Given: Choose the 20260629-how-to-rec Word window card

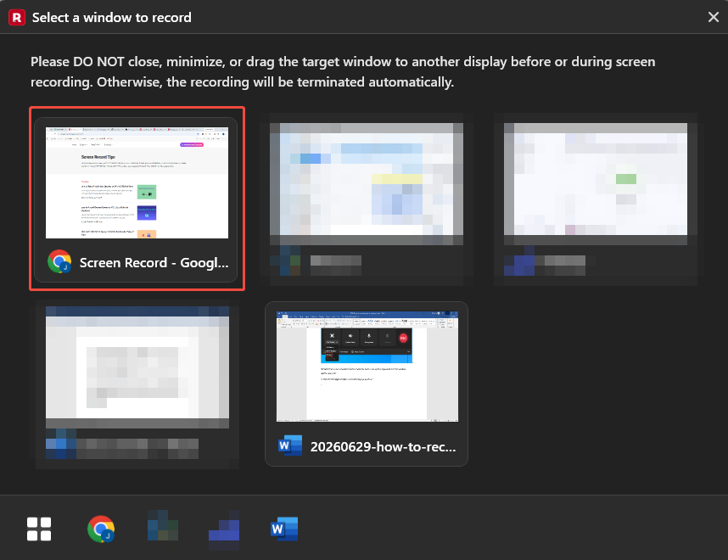Looking at the screenshot, I should (x=367, y=384).
